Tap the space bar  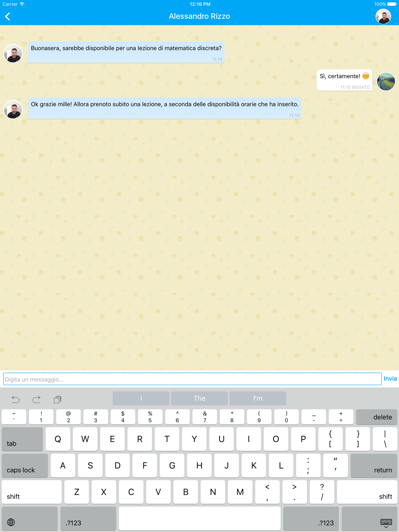[199, 518]
